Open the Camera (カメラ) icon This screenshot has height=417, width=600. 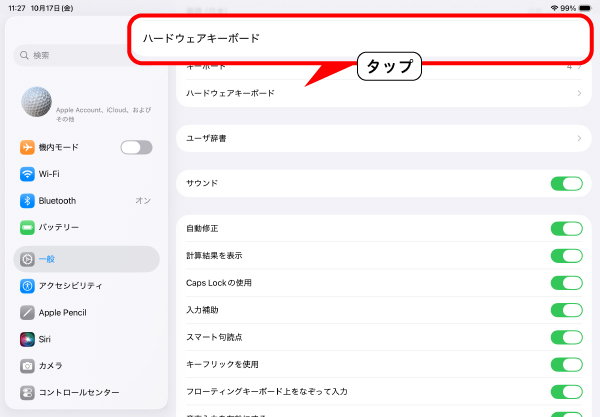28,366
